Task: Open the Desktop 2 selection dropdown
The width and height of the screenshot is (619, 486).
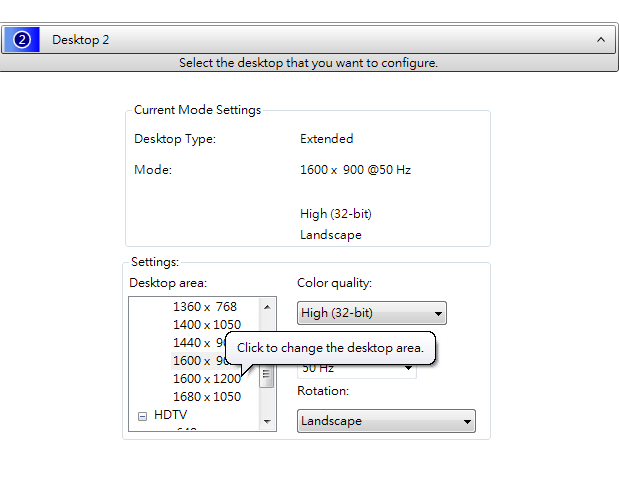Action: pyautogui.click(x=308, y=39)
